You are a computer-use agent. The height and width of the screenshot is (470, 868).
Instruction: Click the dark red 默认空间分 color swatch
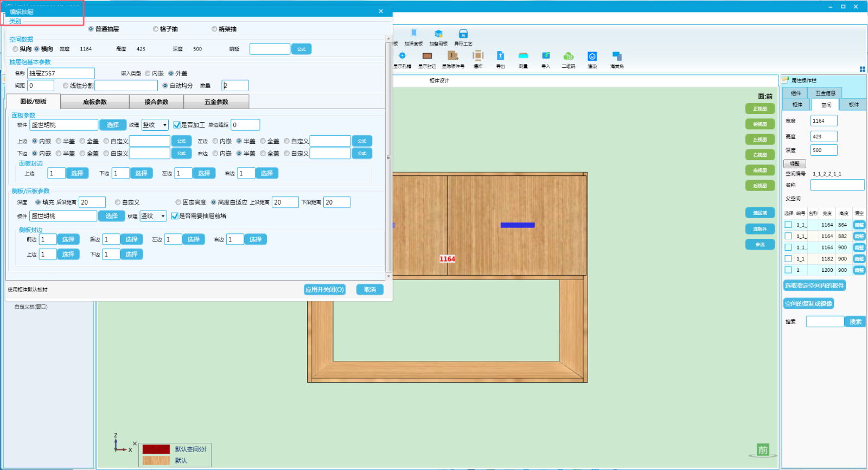(x=156, y=449)
